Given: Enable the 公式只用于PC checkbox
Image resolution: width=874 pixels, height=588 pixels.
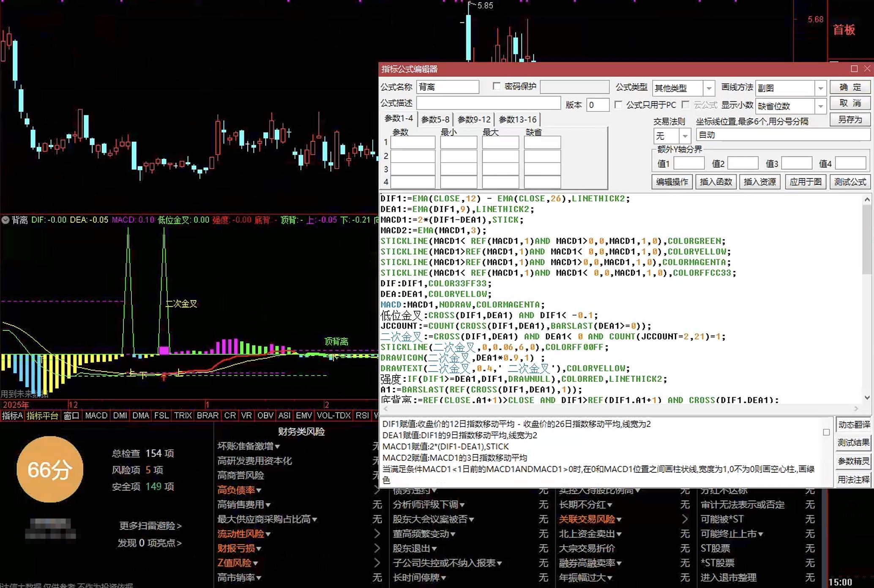Looking at the screenshot, I should (x=618, y=104).
